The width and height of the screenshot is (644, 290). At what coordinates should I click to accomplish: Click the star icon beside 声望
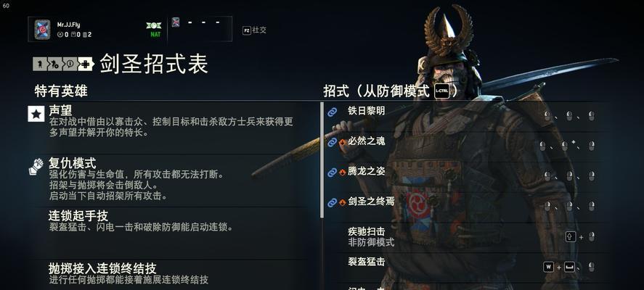(36, 114)
